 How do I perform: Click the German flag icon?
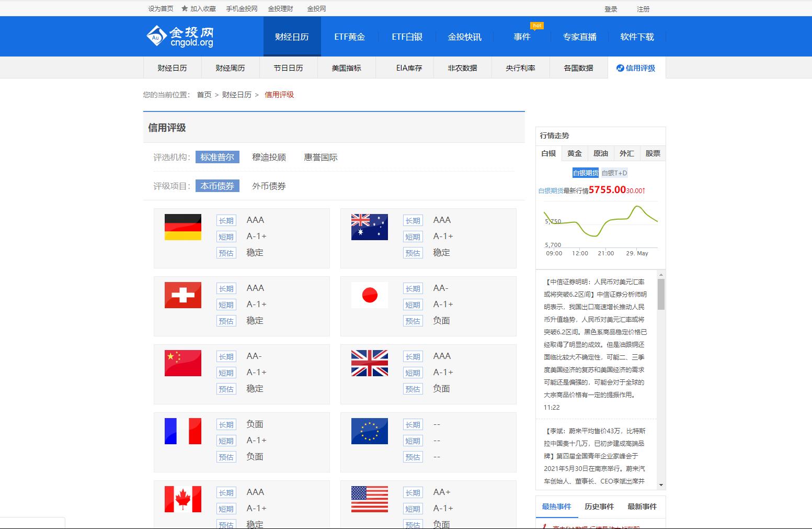(182, 227)
